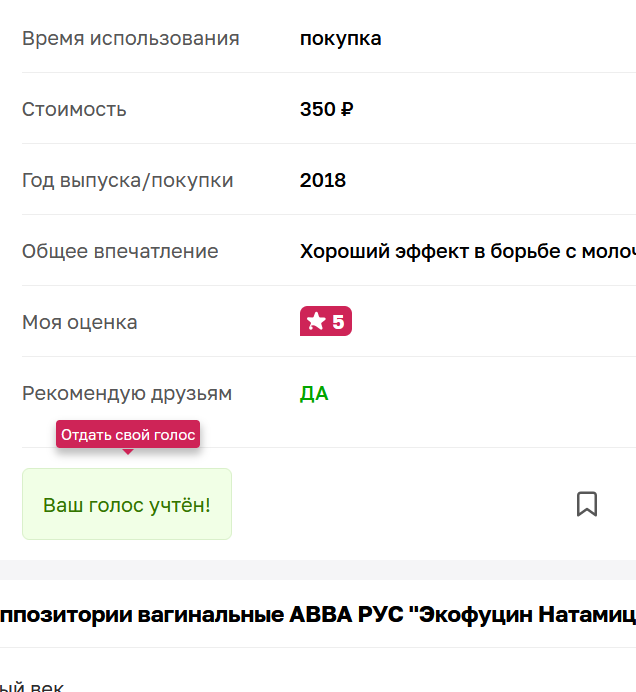Click the 'Отдать свой голос' tooltip
Viewport: 636px width, 692px height.
(128, 435)
